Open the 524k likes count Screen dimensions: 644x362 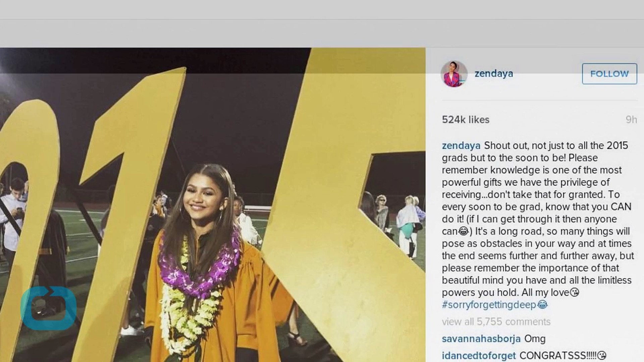[x=466, y=120]
